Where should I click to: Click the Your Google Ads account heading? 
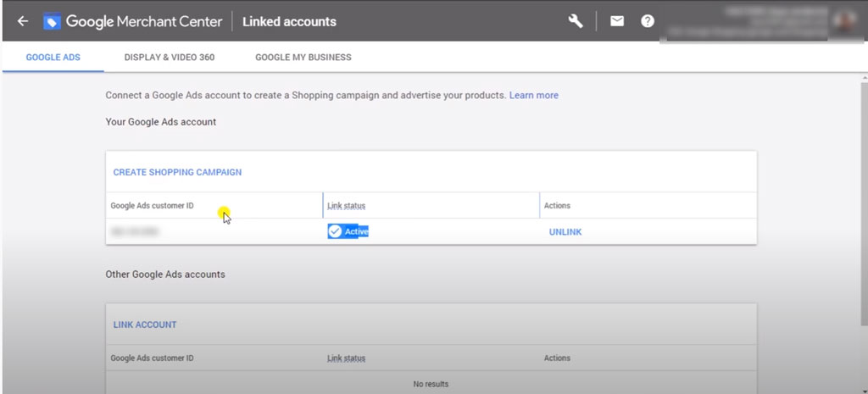click(161, 122)
